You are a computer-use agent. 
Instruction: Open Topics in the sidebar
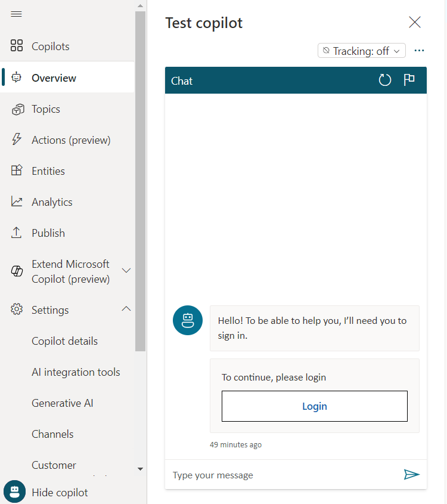click(46, 109)
